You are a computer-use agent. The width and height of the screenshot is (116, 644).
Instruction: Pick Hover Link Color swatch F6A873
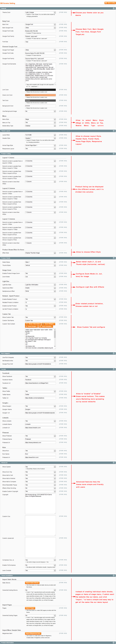(x=40, y=95)
